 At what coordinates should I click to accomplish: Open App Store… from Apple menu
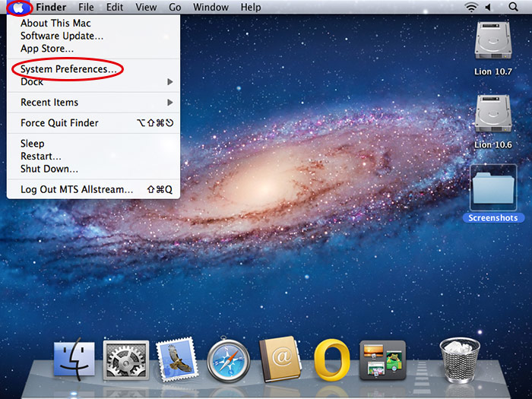93,49
